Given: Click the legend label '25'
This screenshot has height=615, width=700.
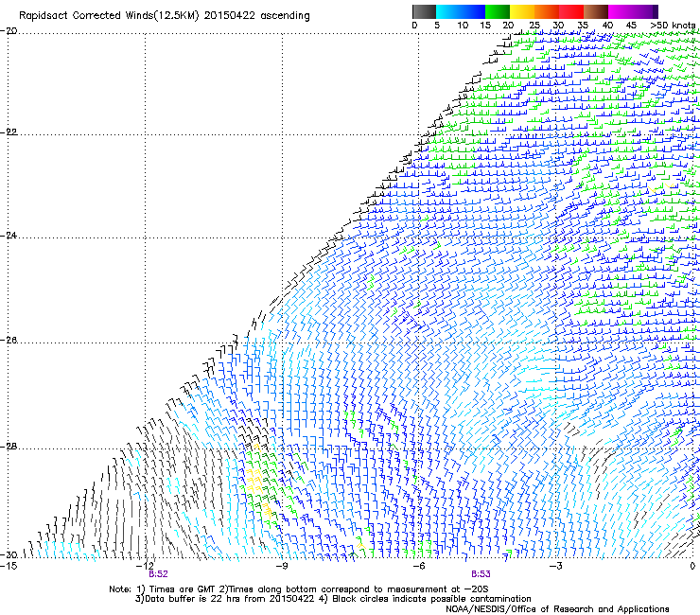Looking at the screenshot, I should tap(534, 26).
